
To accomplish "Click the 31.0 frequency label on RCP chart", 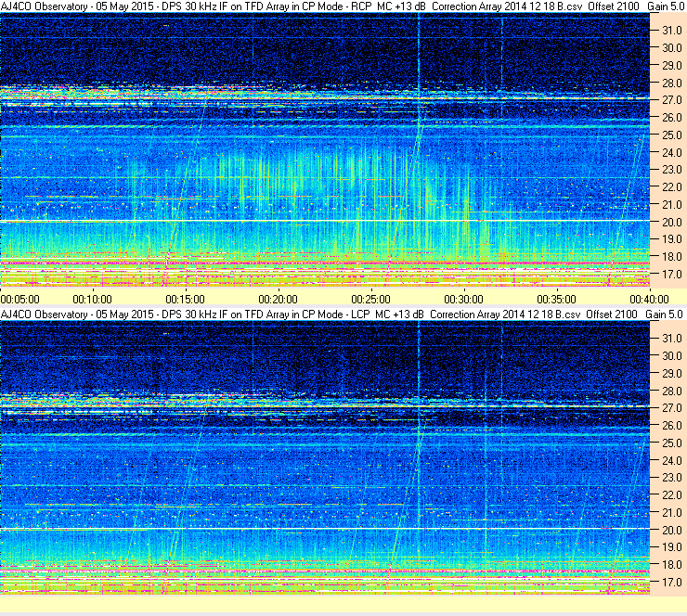I will (672, 31).
